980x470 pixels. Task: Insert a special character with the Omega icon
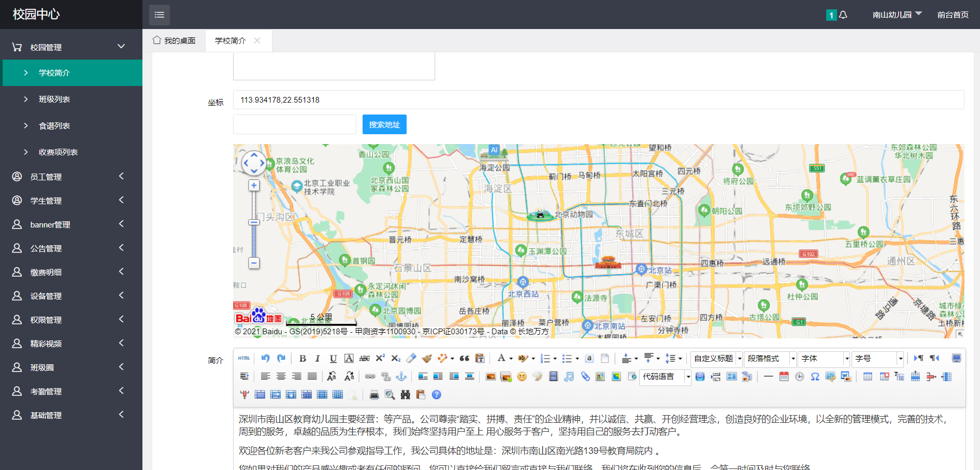(815, 377)
